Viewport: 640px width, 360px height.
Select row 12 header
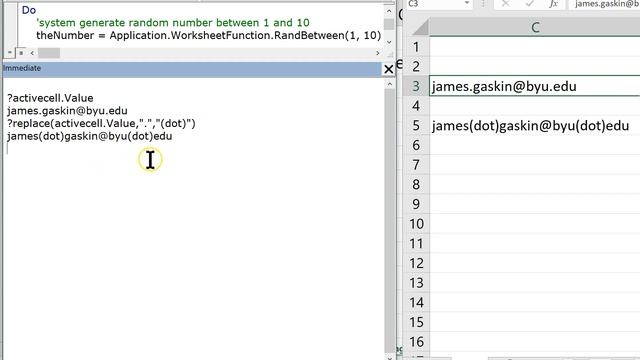click(416, 263)
